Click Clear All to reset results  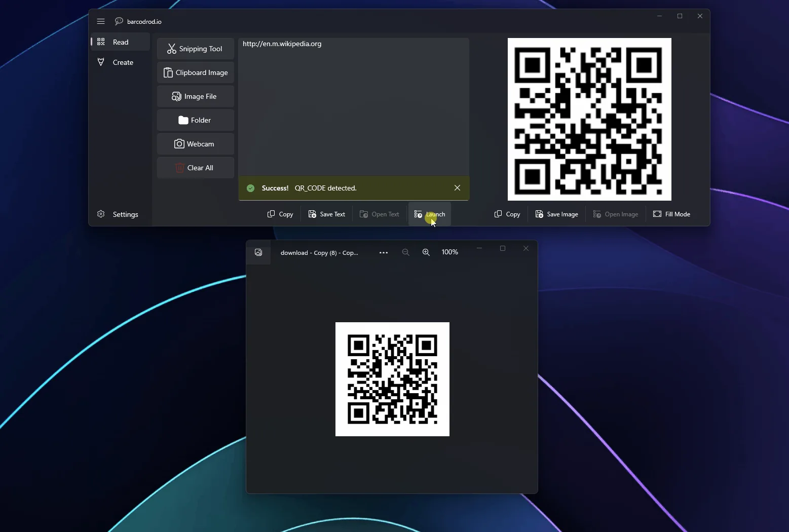[x=195, y=168]
